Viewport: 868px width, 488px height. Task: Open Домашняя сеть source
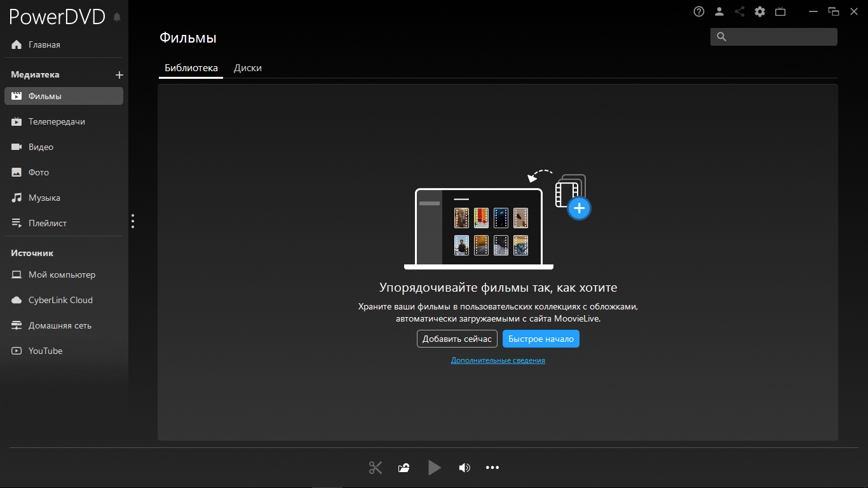pos(64,325)
